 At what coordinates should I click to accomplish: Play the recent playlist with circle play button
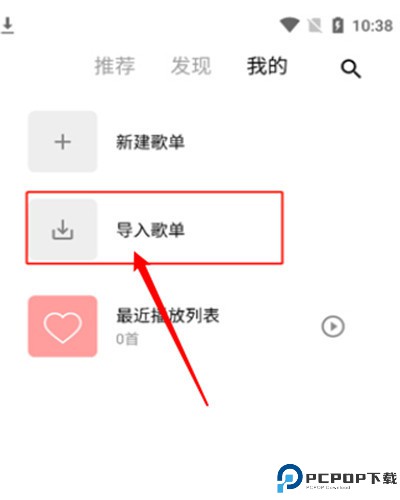pos(333,326)
